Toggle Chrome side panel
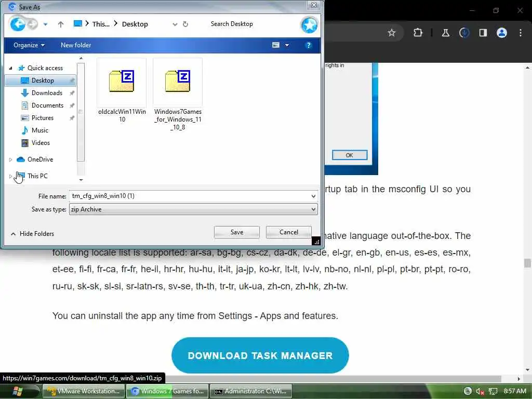This screenshot has height=399, width=532. [x=483, y=33]
